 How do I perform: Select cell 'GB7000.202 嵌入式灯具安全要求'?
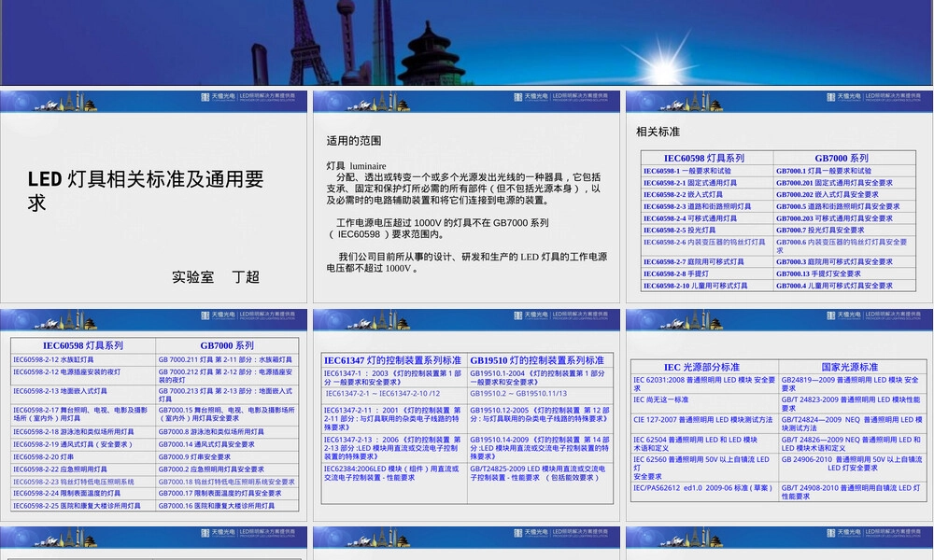pyautogui.click(x=844, y=195)
